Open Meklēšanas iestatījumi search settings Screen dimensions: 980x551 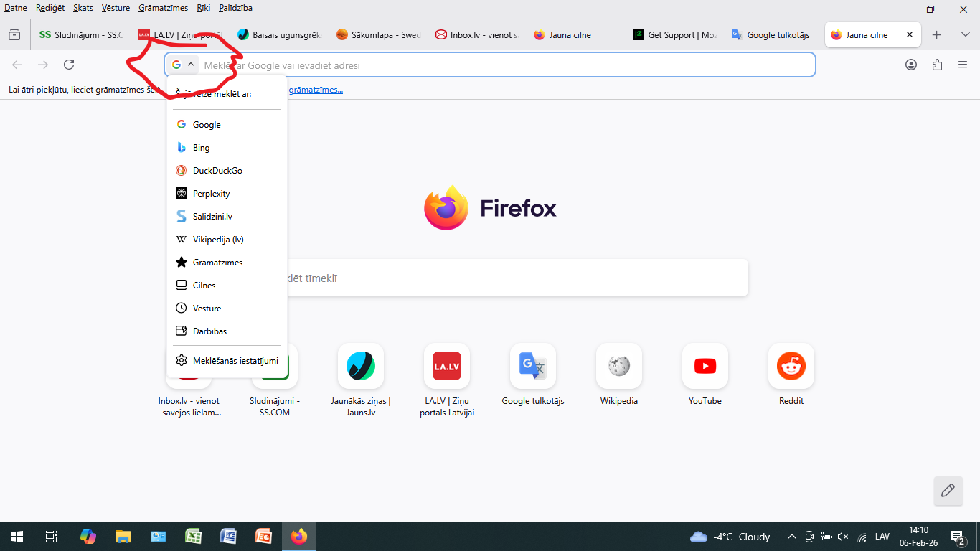(x=227, y=361)
